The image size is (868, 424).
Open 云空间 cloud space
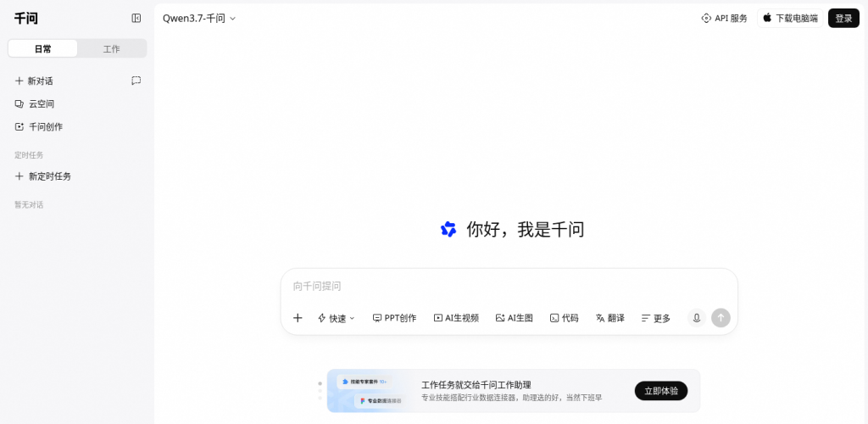[34, 104]
